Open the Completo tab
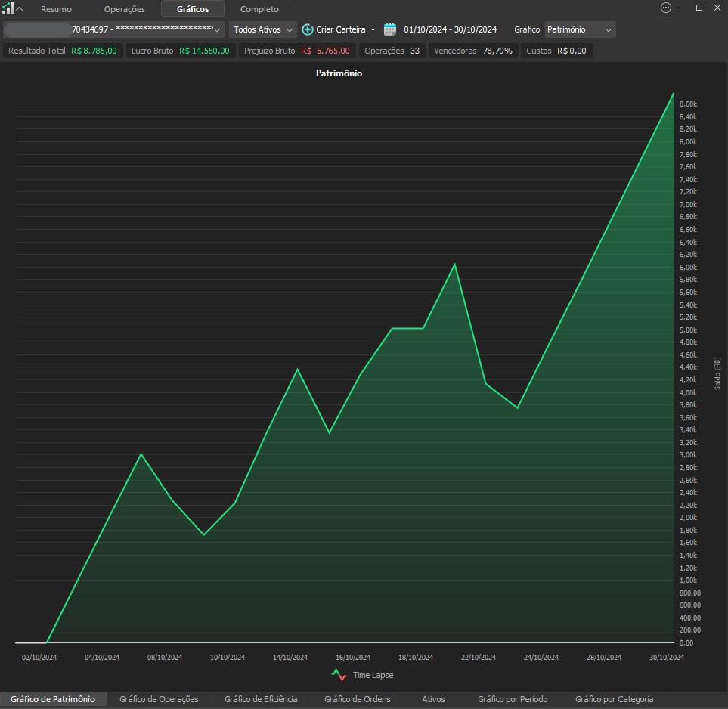 [259, 9]
